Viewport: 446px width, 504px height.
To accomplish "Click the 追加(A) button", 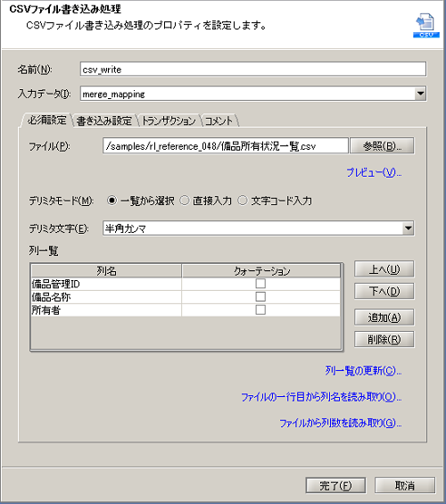I will pos(384,318).
